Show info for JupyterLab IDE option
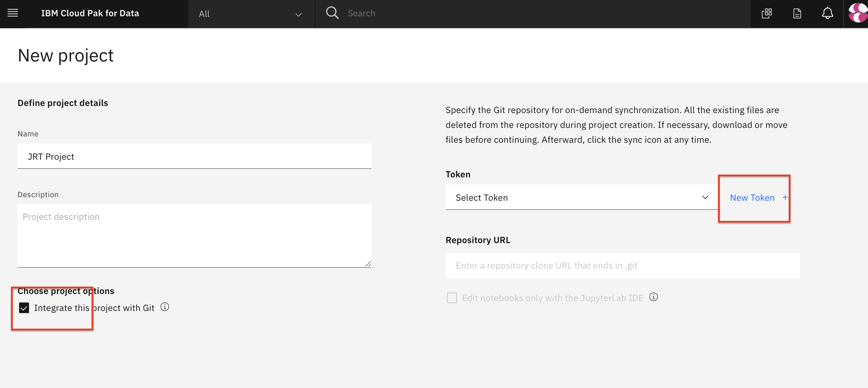 654,297
